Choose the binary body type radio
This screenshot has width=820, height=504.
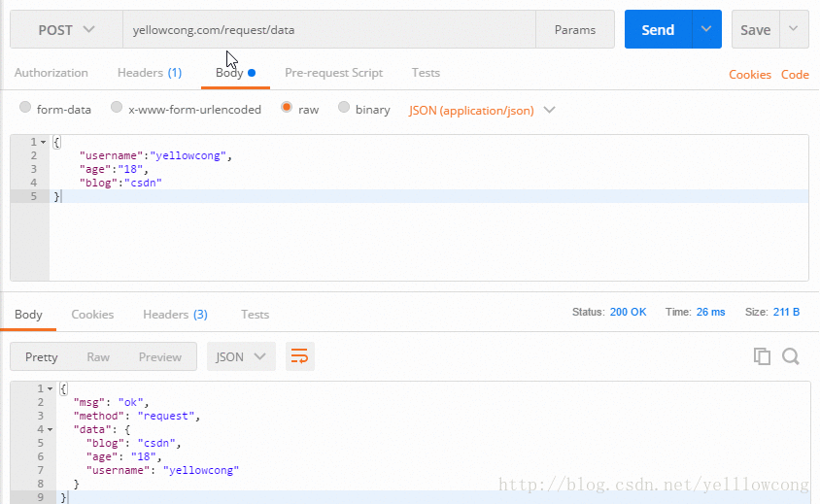(344, 109)
